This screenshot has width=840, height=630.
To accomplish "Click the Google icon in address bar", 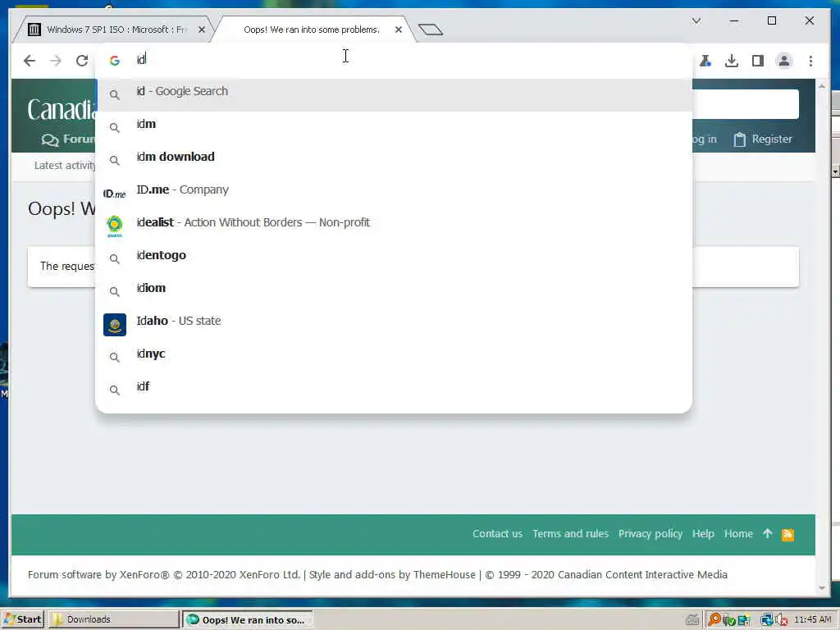I will click(115, 61).
